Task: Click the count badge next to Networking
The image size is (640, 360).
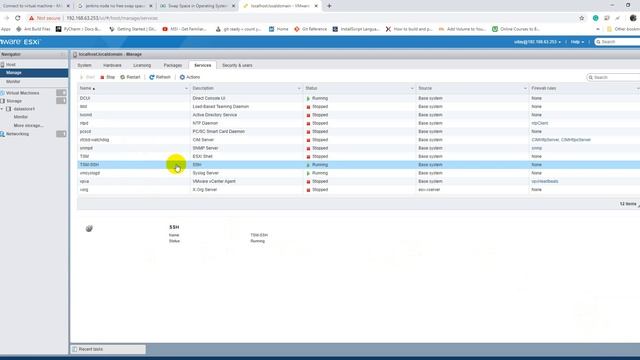Action: [x=61, y=134]
